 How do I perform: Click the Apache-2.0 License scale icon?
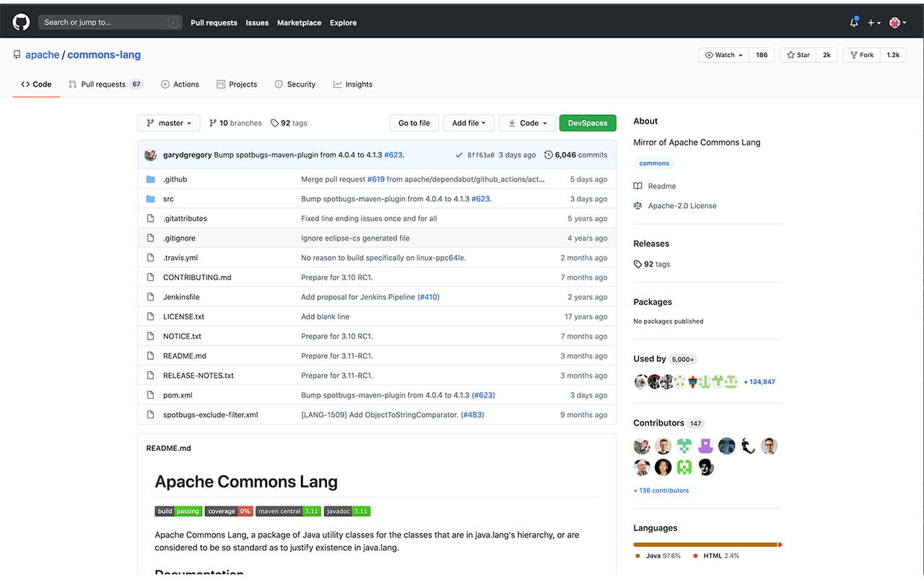(x=638, y=205)
